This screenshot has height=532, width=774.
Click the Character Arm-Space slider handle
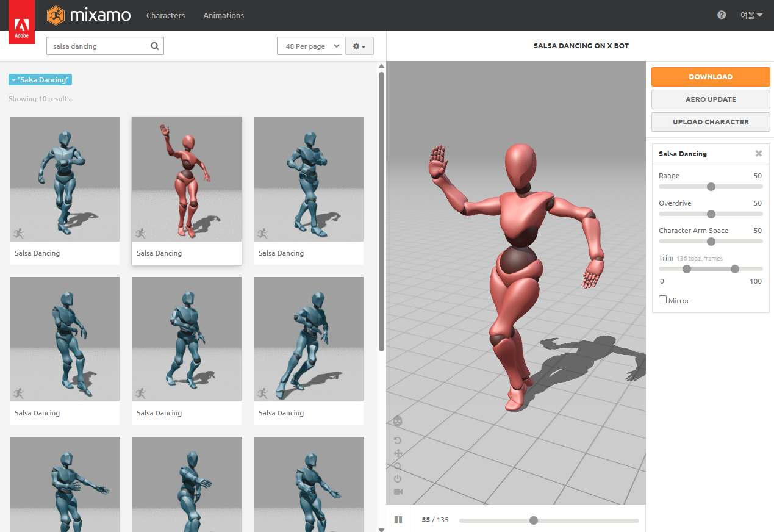[711, 242]
